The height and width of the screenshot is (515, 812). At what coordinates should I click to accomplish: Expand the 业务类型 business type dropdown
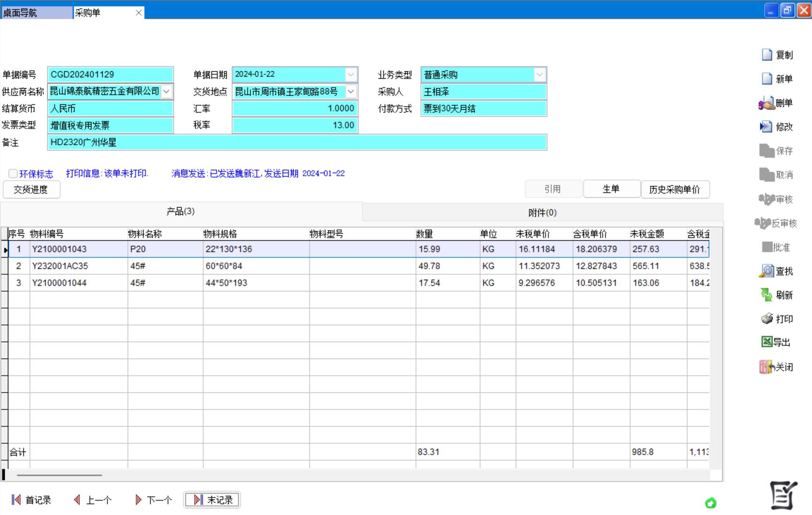540,75
